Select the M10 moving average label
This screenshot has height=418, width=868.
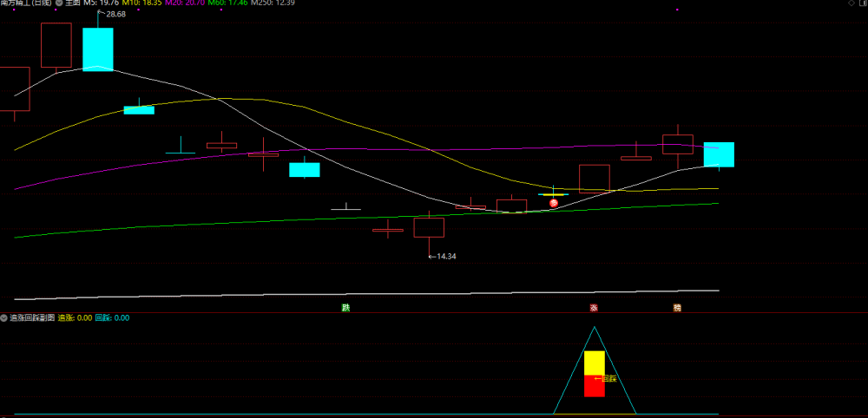(x=142, y=3)
